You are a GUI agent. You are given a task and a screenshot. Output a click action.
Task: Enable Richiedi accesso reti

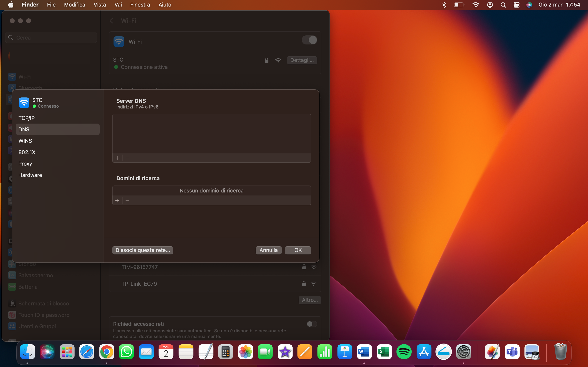[x=312, y=324]
